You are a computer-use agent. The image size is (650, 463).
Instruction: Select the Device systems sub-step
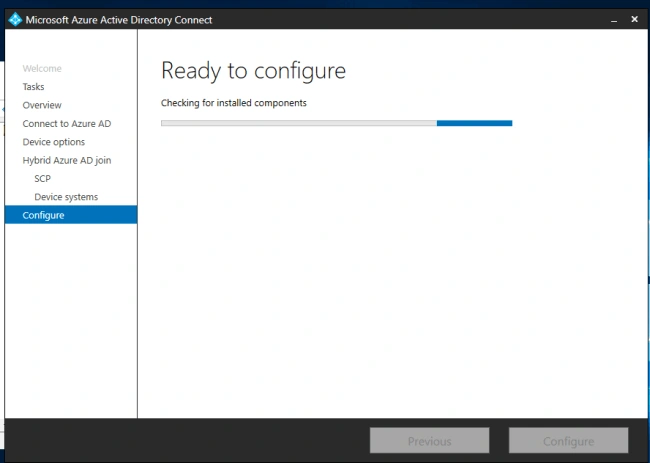click(x=66, y=196)
